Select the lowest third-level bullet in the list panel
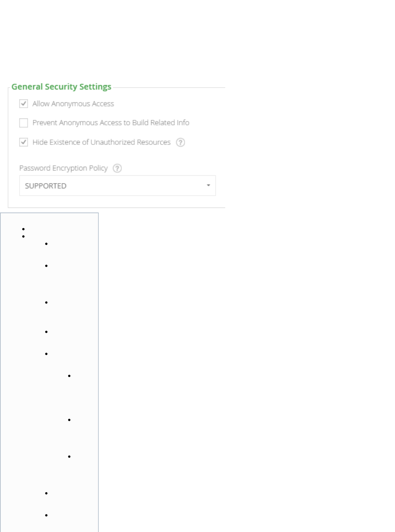This screenshot has width=395, height=532. pos(69,457)
